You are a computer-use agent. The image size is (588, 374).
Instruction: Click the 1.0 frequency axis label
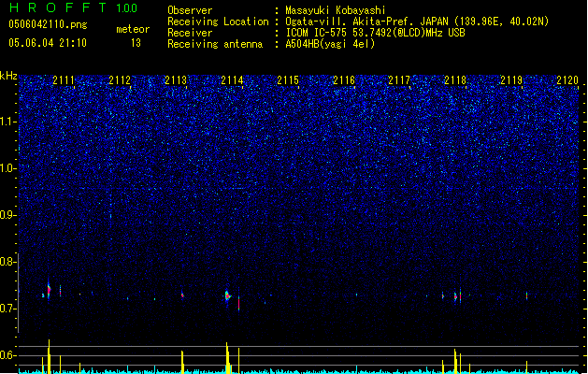pyautogui.click(x=7, y=168)
